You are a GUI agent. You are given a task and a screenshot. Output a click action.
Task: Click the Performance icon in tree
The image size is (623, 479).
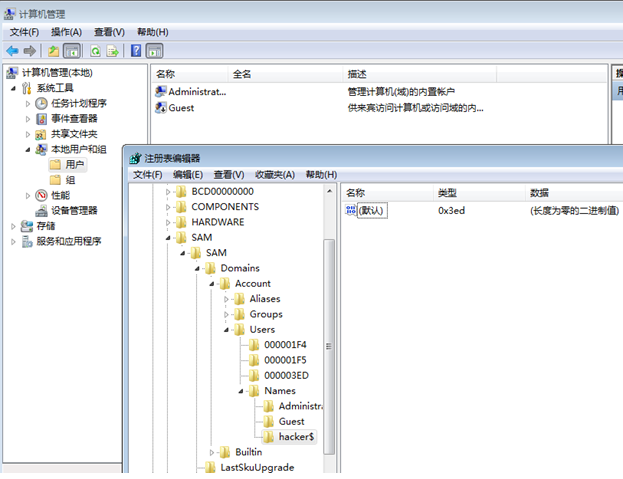coord(41,195)
